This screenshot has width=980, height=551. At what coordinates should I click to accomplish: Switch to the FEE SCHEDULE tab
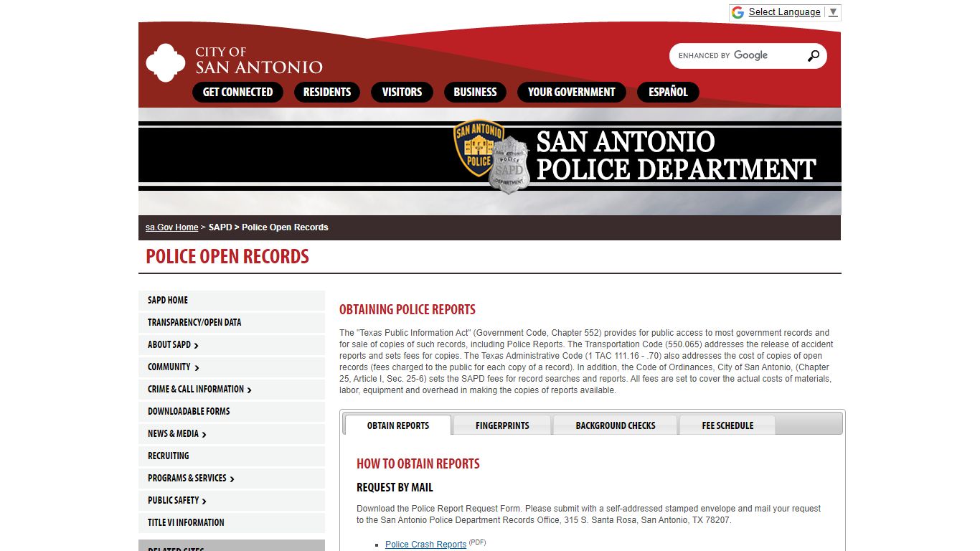click(727, 425)
